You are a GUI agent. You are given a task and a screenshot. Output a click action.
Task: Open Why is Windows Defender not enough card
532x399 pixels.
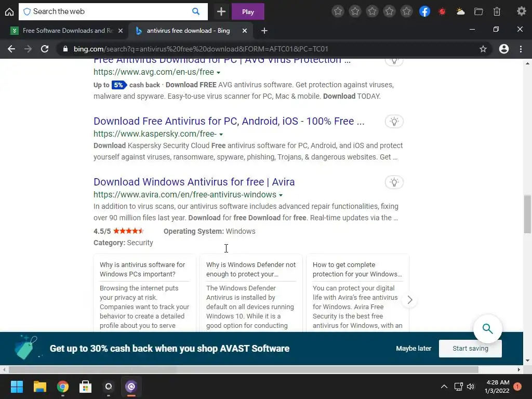(x=251, y=293)
